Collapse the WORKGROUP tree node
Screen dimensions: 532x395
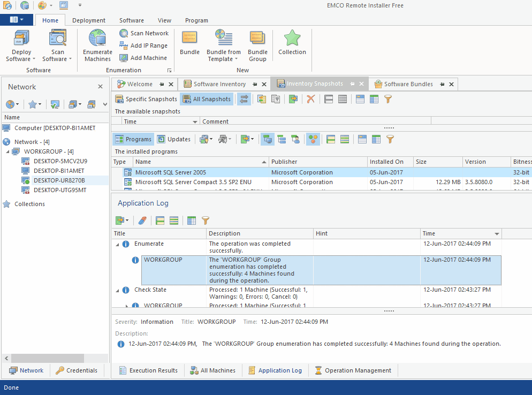(x=7, y=151)
